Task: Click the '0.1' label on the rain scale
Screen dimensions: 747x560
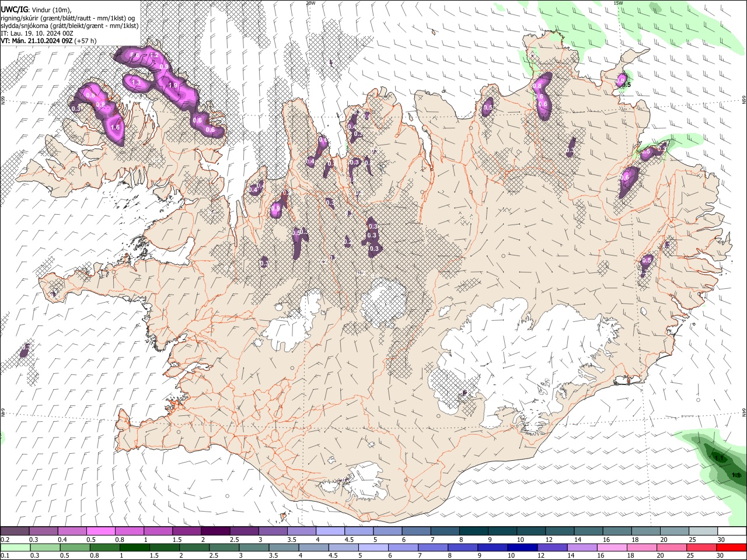Action: point(6,556)
